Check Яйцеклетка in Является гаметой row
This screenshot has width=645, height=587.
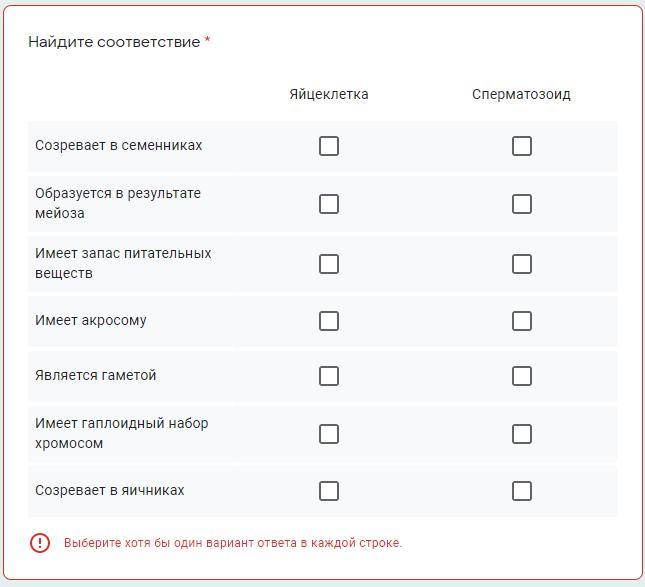[329, 376]
